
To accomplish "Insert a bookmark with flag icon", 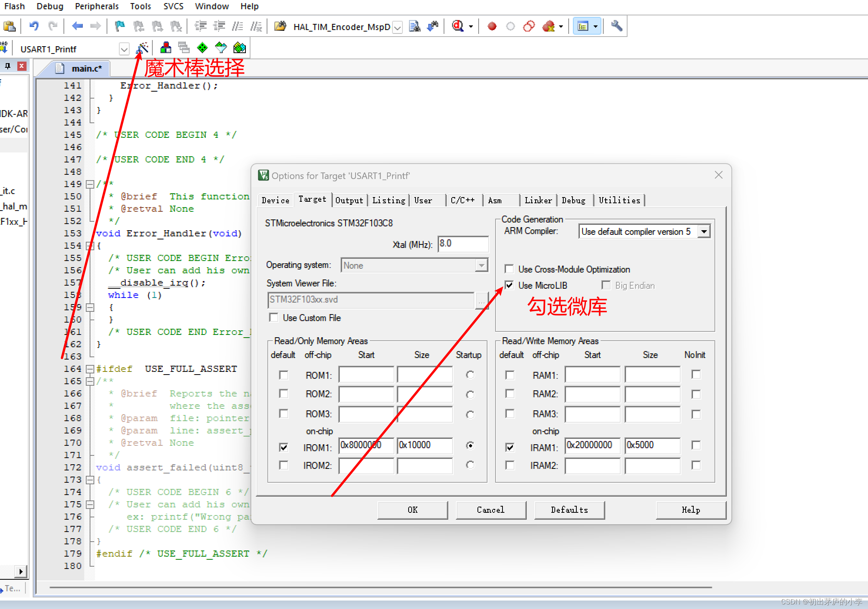I will [120, 26].
